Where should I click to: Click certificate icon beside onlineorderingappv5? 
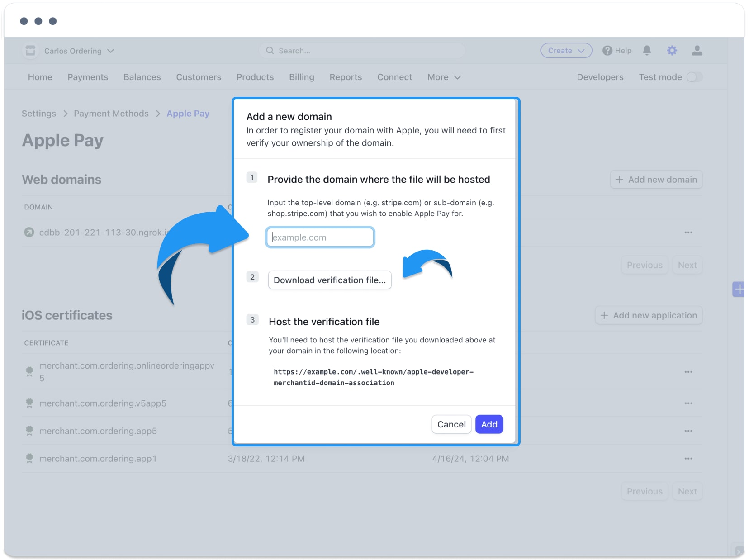[x=29, y=372]
